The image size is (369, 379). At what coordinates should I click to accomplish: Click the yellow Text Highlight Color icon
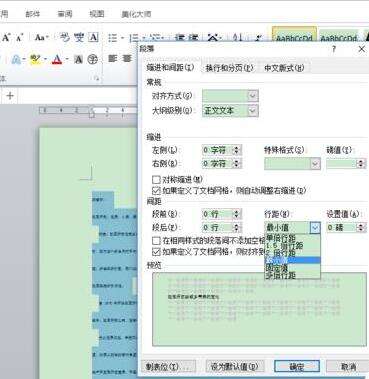[x=35, y=60]
